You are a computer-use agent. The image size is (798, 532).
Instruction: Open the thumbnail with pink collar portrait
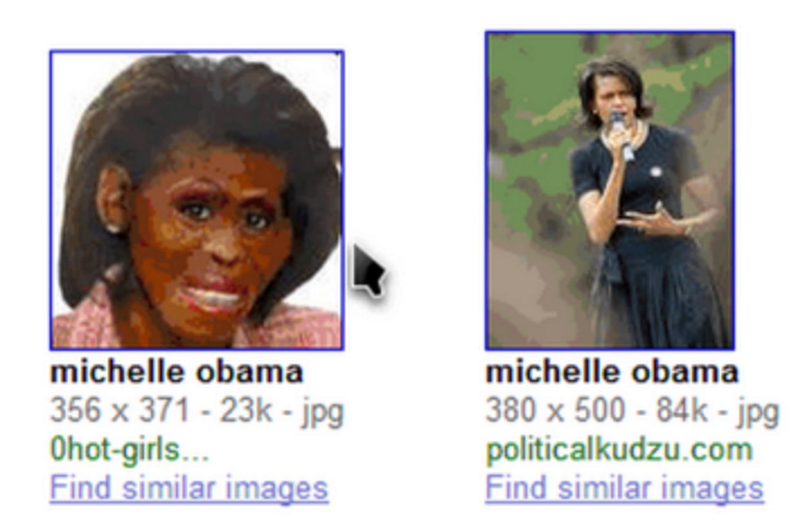click(x=197, y=200)
